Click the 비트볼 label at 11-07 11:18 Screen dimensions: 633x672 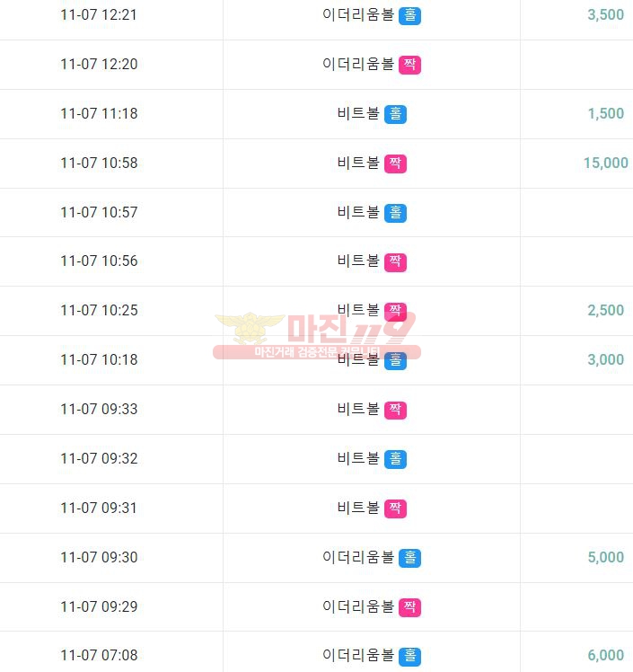[x=358, y=113]
